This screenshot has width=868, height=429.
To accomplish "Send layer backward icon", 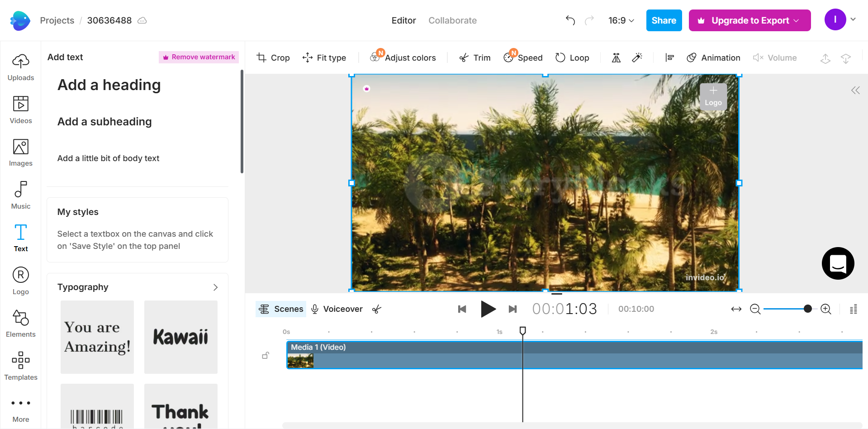I will 846,58.
